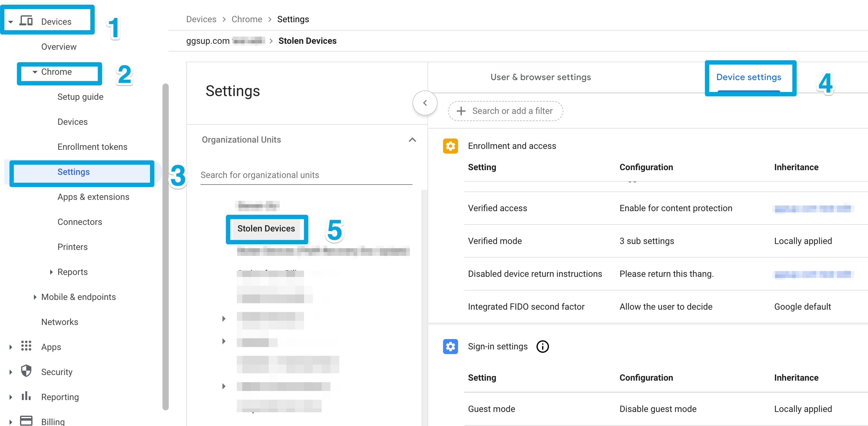Viewport: 868px width, 426px height.
Task: Click the Devices breadcrumb link
Action: [x=201, y=19]
